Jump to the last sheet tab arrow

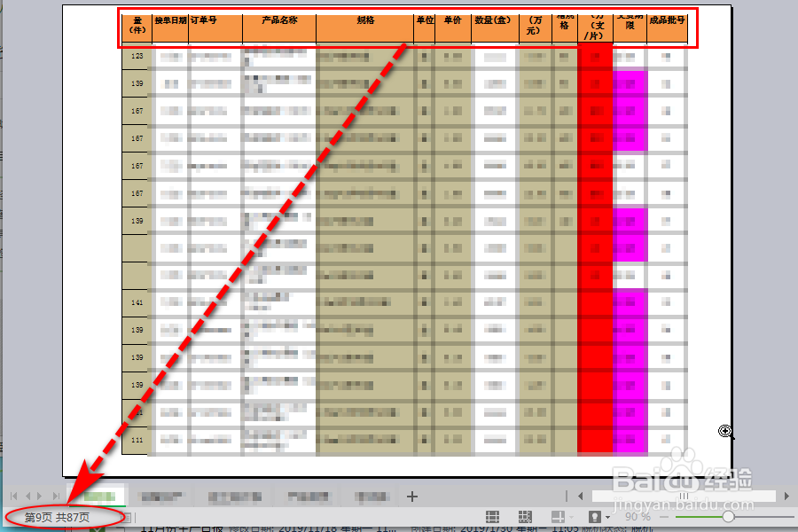coord(56,496)
